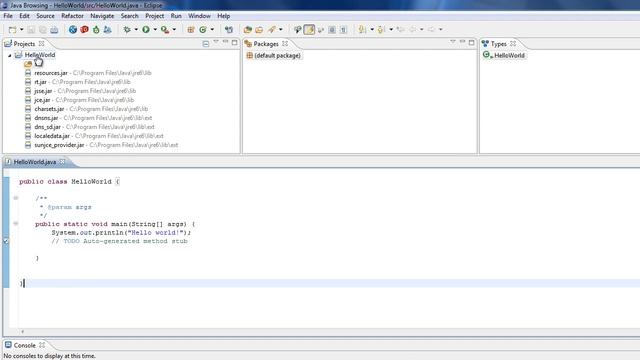This screenshot has width=640, height=360.
Task: Maximize the Projects view panel
Action: coord(234,42)
